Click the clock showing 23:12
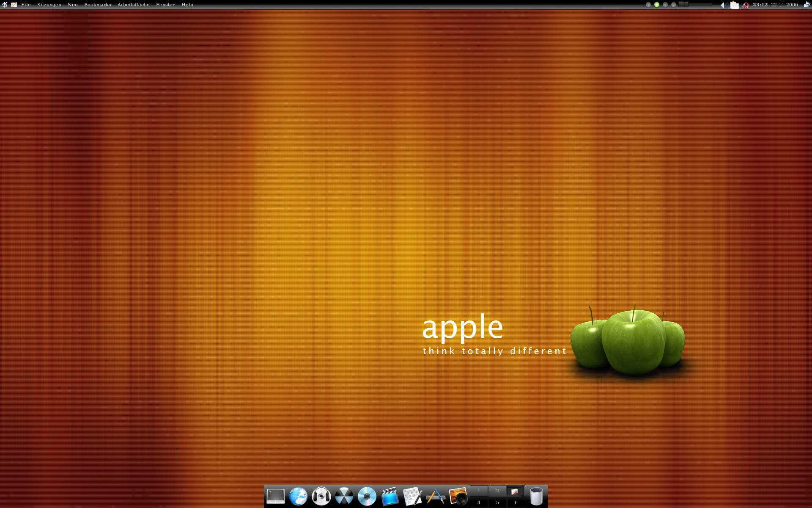This screenshot has height=508, width=812. [760, 5]
